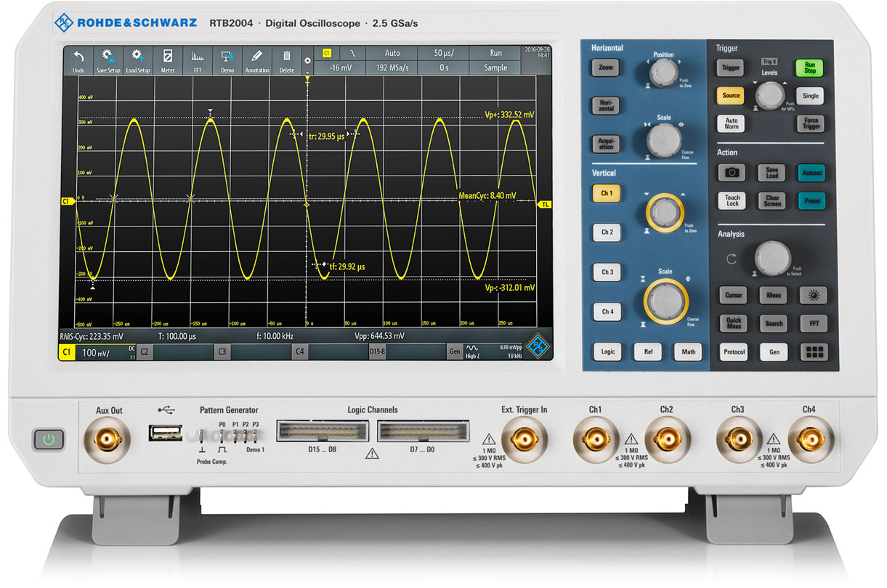Toggle Ch 1 channel button
This screenshot has width=887, height=588.
606,194
